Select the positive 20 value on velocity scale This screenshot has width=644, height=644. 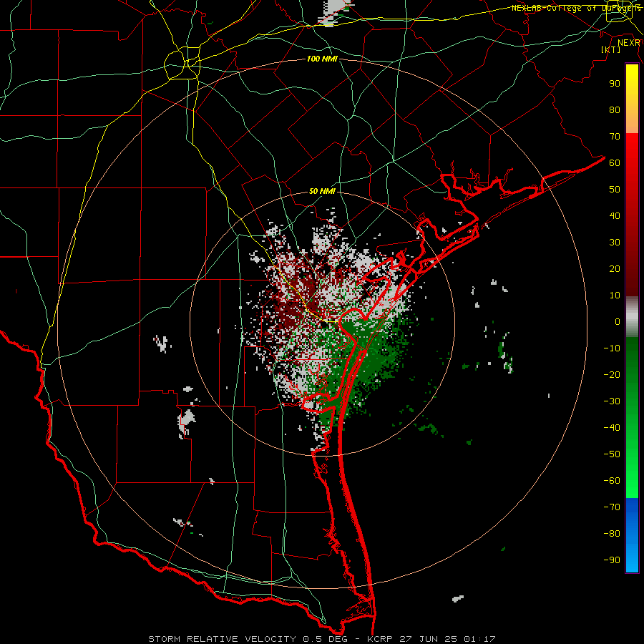tap(615, 269)
